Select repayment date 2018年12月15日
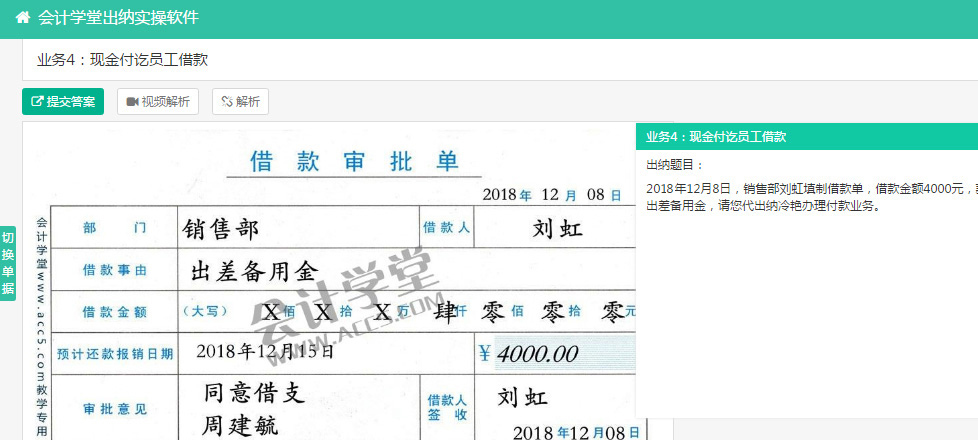 (265, 352)
